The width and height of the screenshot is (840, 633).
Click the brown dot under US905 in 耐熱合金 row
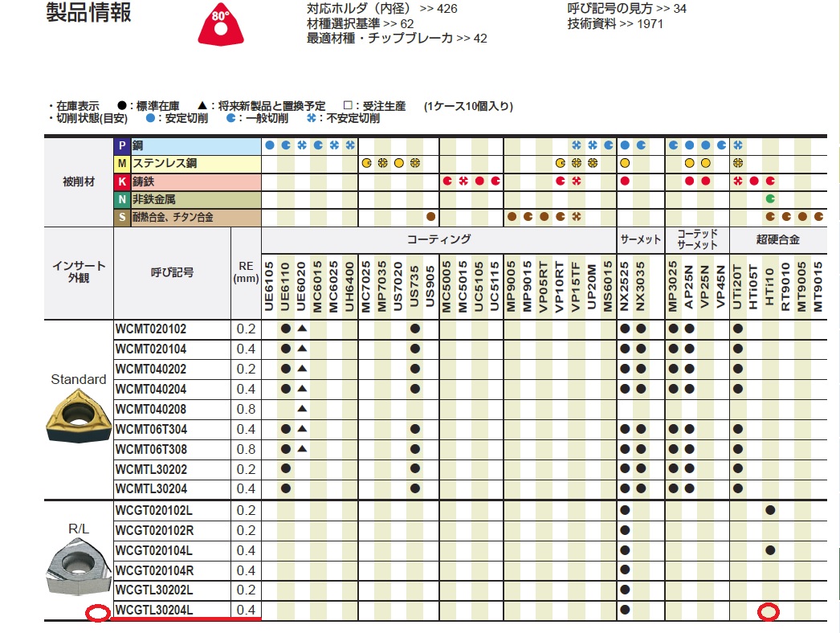pos(430,217)
